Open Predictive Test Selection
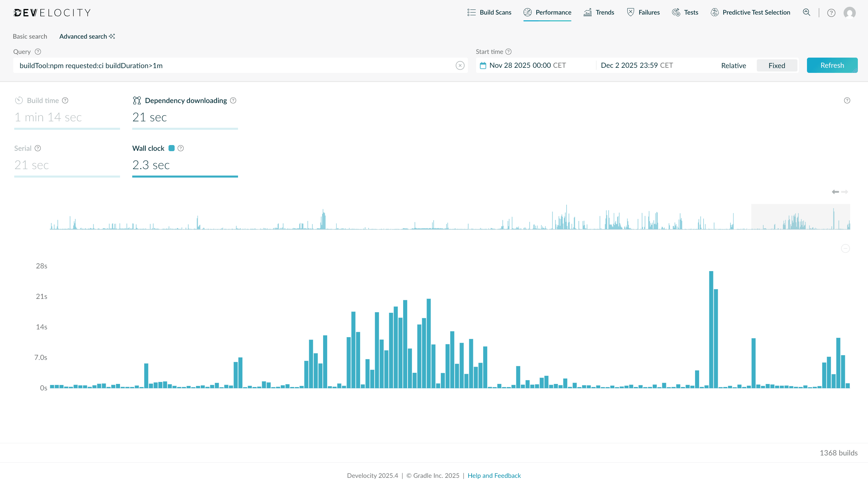Screen dimensions: 868x488 pos(756,12)
